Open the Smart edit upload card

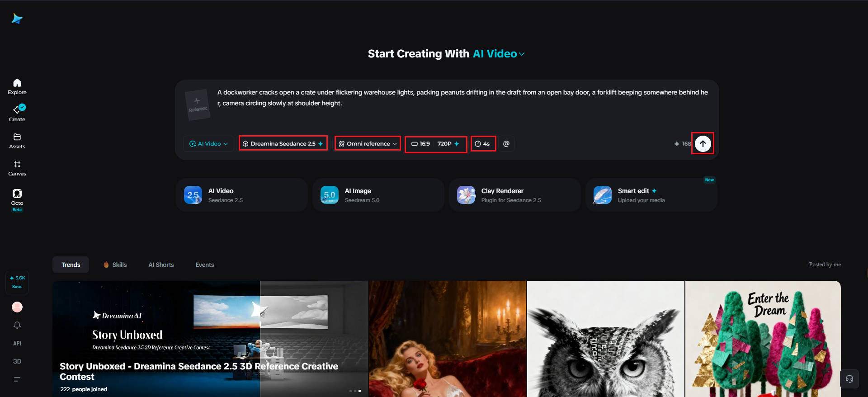(x=651, y=195)
